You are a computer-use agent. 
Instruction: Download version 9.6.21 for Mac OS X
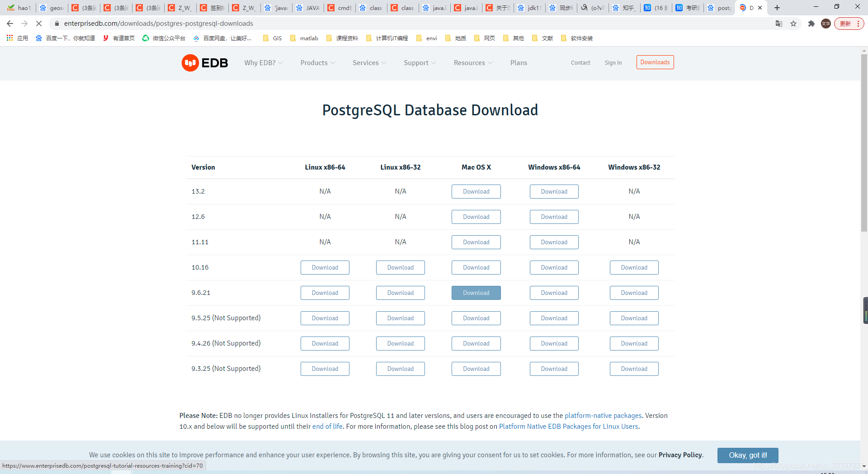[476, 293]
